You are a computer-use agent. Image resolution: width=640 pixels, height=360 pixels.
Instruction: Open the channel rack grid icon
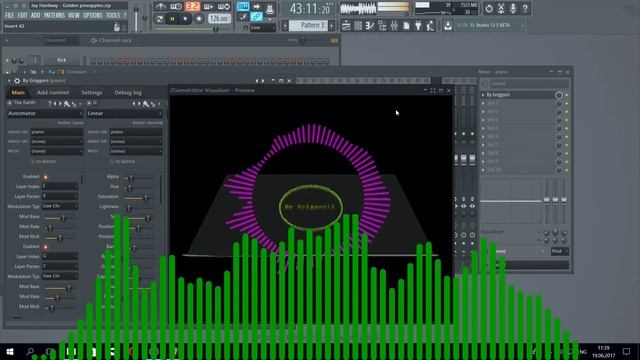tap(358, 26)
